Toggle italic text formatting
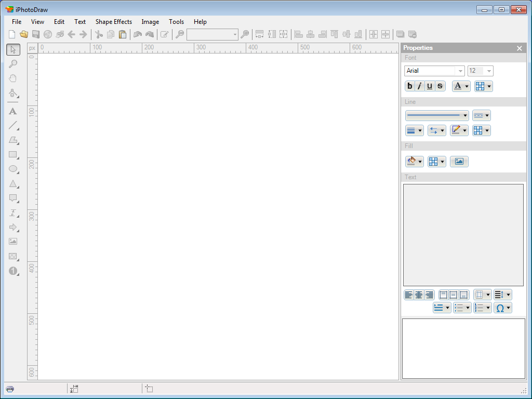Image resolution: width=532 pixels, height=399 pixels. tap(419, 86)
